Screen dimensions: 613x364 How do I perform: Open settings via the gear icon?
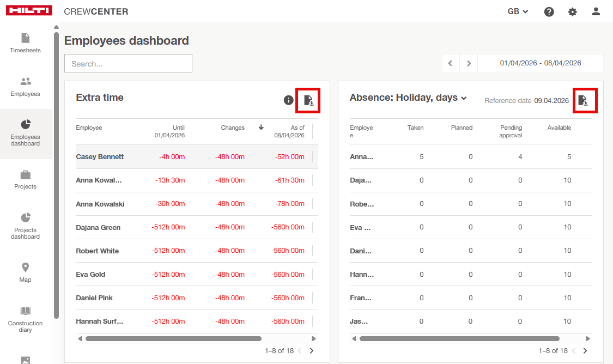click(x=572, y=11)
